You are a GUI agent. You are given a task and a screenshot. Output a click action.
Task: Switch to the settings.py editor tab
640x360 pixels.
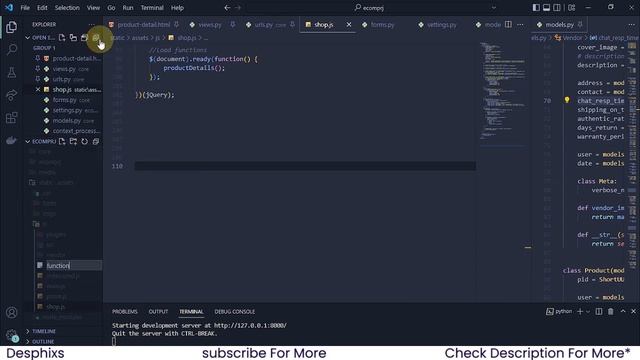click(x=442, y=24)
